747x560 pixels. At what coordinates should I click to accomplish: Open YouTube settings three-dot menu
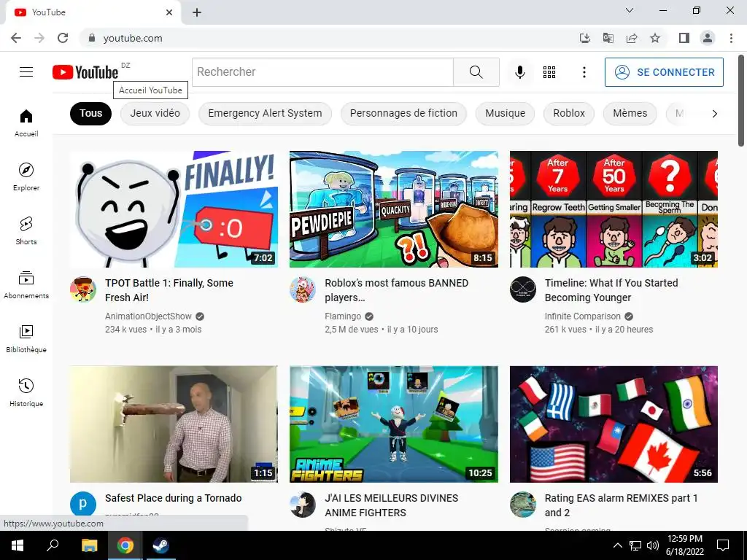(x=584, y=72)
